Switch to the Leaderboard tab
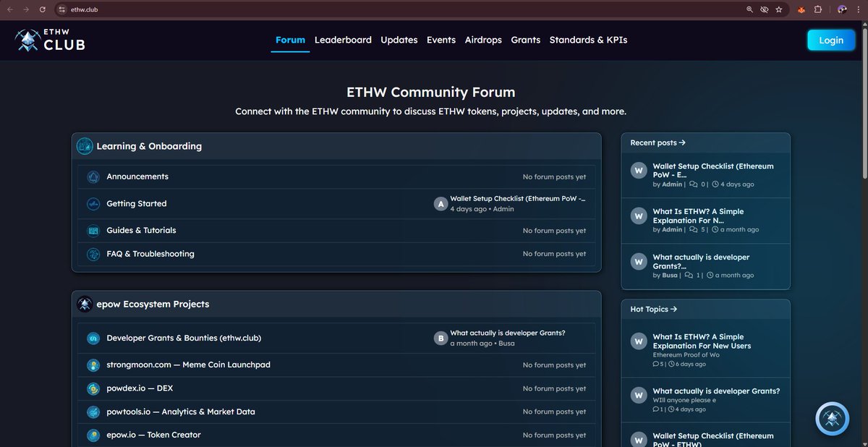 343,40
